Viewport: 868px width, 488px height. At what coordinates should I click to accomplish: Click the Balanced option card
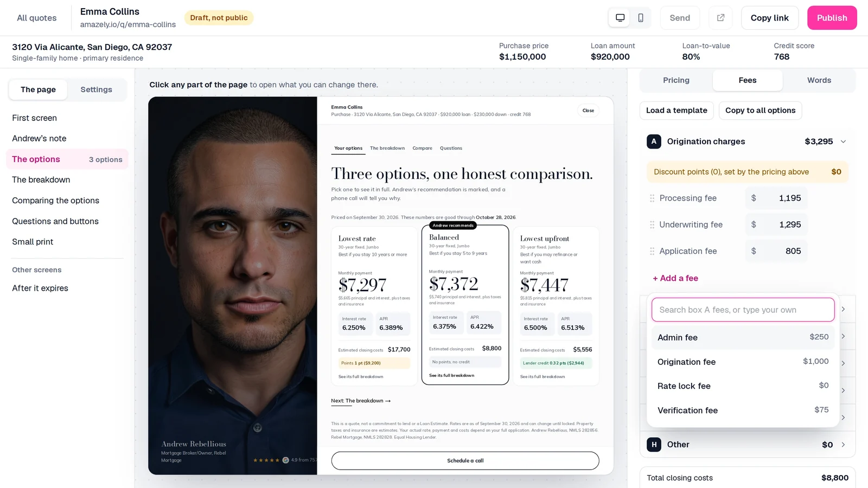pos(465,305)
